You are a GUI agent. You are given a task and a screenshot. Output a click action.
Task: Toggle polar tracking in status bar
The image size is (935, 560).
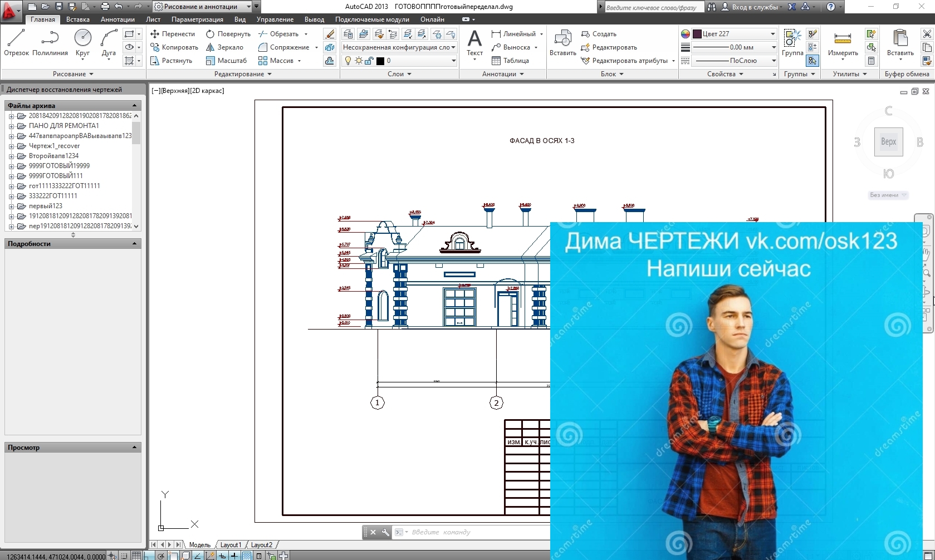point(161,556)
